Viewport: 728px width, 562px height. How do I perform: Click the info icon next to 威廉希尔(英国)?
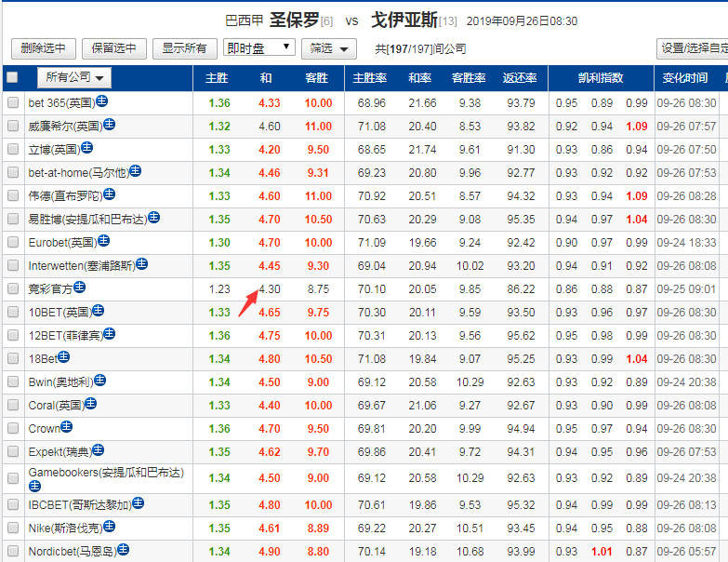110,124
